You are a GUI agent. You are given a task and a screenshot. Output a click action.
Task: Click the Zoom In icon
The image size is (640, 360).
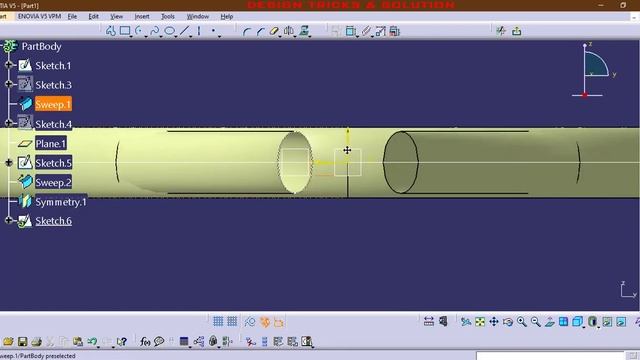(522, 322)
